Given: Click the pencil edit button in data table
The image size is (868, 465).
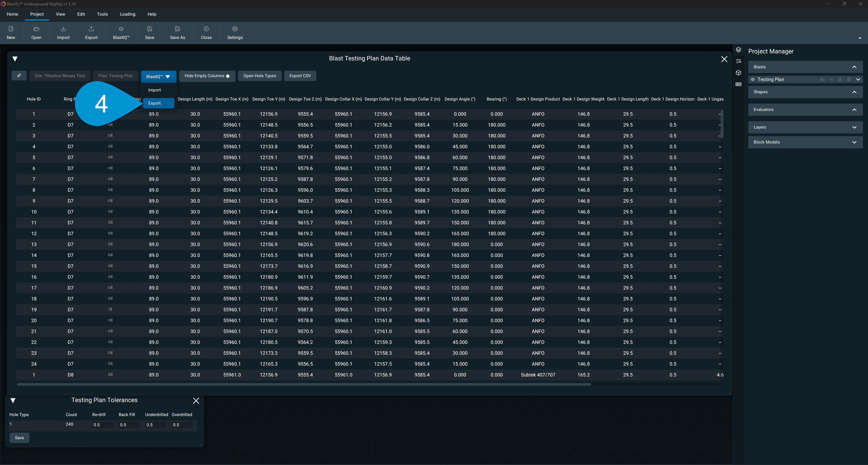Looking at the screenshot, I should pos(19,75).
